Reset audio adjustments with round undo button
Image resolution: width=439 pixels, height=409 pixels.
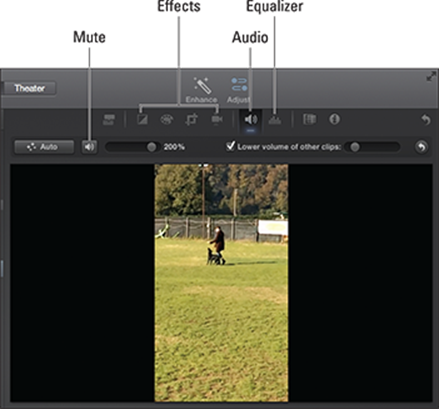422,147
